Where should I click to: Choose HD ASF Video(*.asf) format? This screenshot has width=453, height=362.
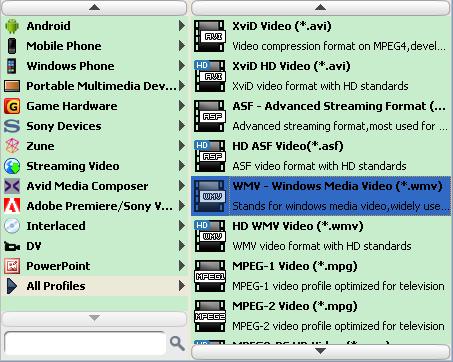321,156
